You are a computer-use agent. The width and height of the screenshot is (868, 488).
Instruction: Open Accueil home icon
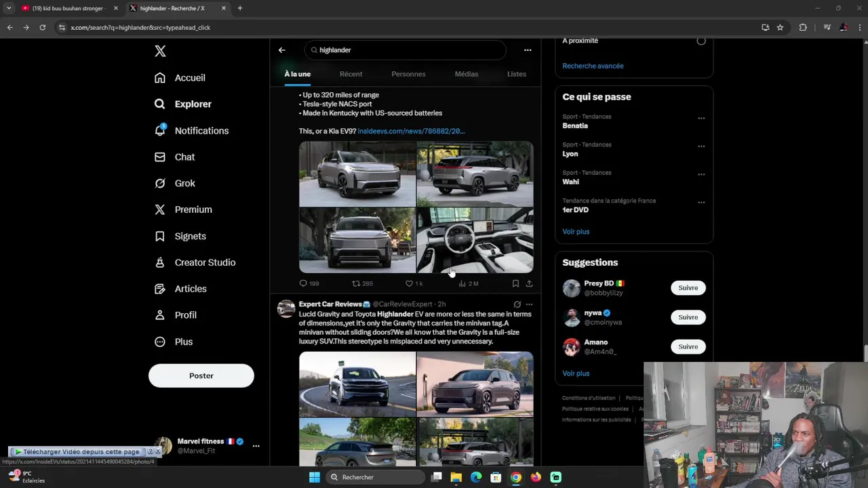pos(160,78)
